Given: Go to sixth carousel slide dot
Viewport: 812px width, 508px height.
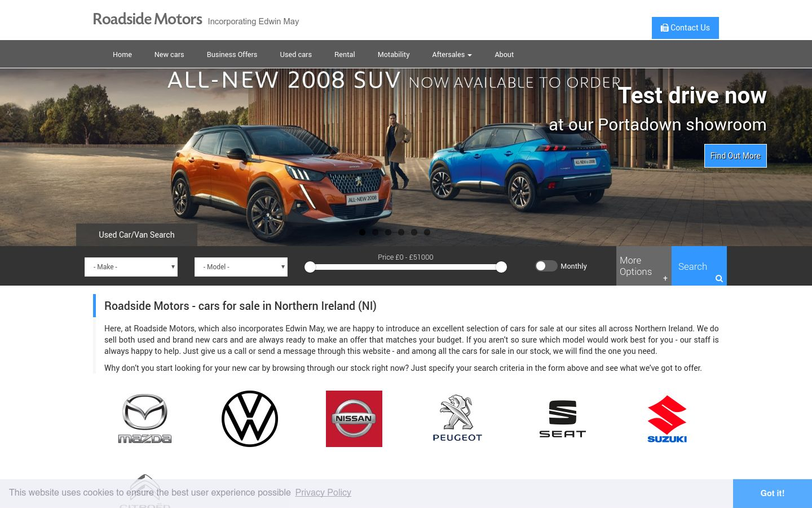Looking at the screenshot, I should (x=427, y=232).
